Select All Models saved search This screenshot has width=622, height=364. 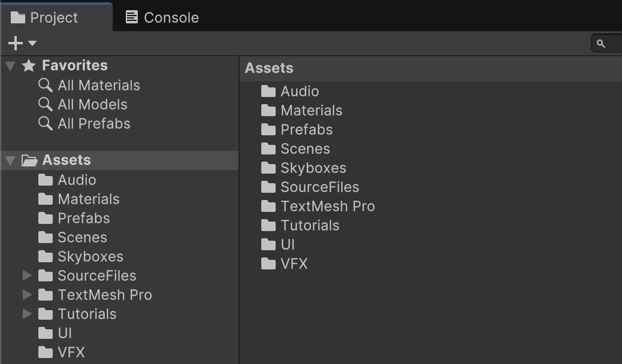click(x=83, y=104)
